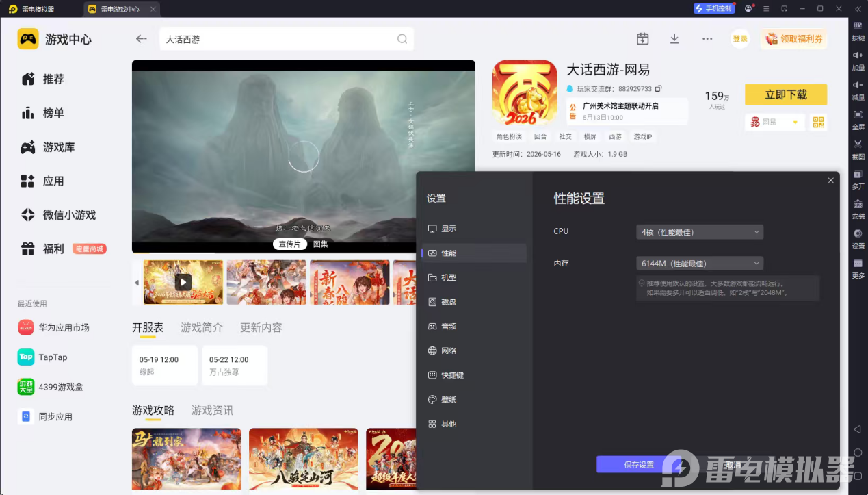The height and width of the screenshot is (495, 868).
Task: Expand the CPU 4核 dropdown
Action: tap(700, 232)
